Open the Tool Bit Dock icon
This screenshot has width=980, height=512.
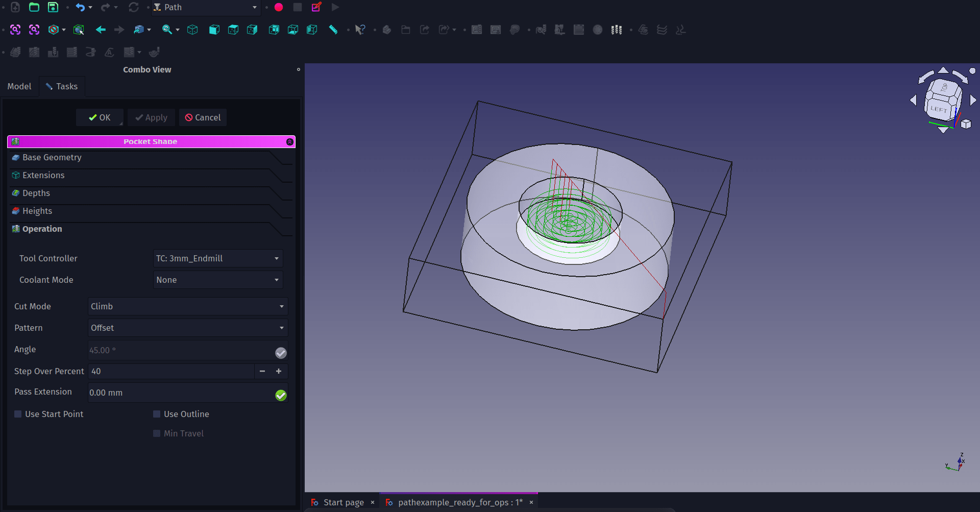pyautogui.click(x=616, y=30)
